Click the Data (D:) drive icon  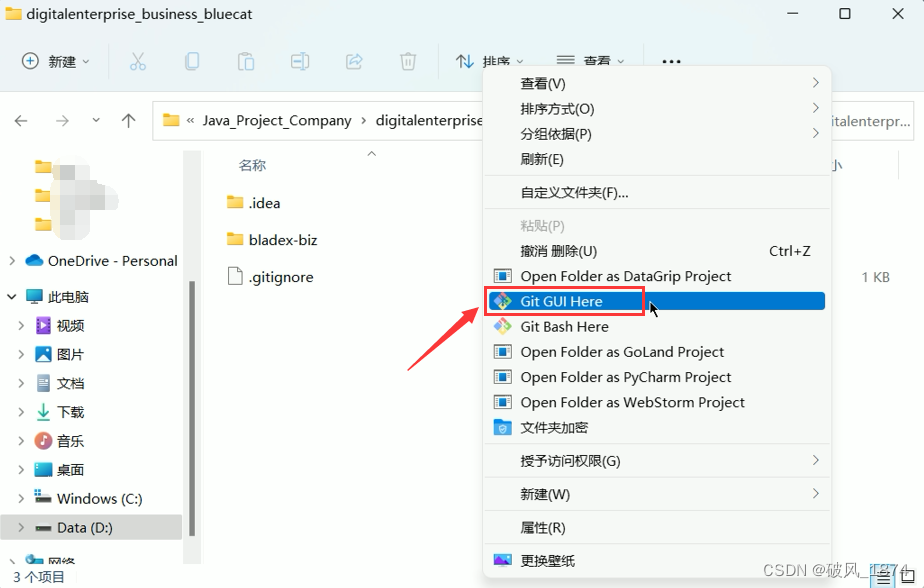tap(43, 528)
